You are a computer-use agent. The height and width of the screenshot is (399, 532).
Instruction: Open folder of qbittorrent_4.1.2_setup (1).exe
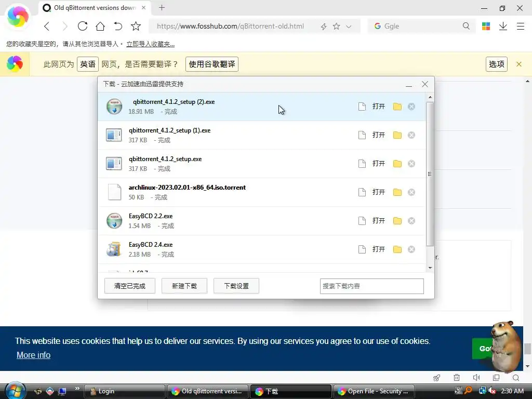click(x=397, y=135)
